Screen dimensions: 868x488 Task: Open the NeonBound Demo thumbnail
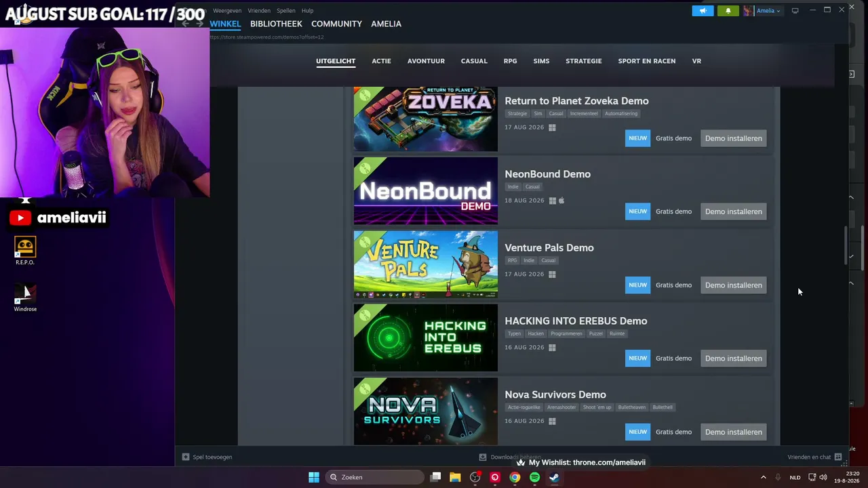coord(426,191)
